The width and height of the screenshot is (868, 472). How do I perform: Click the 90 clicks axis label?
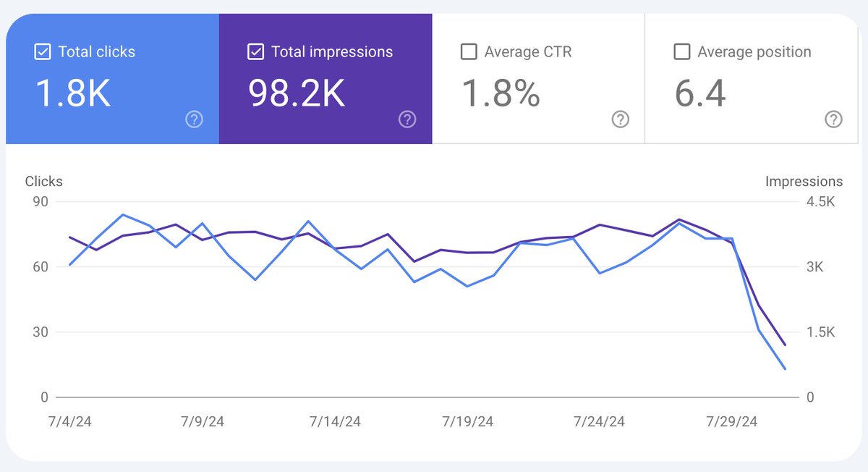[x=41, y=202]
